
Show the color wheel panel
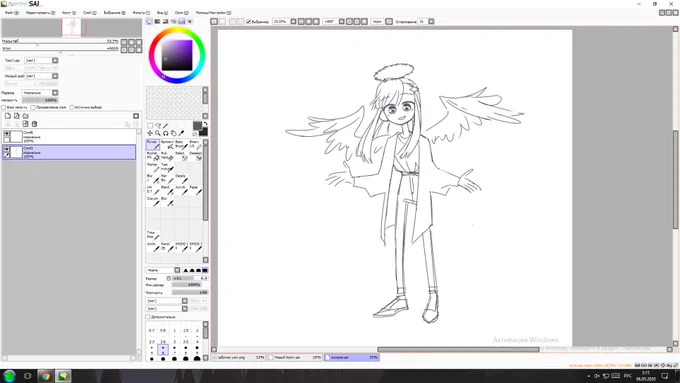point(149,21)
